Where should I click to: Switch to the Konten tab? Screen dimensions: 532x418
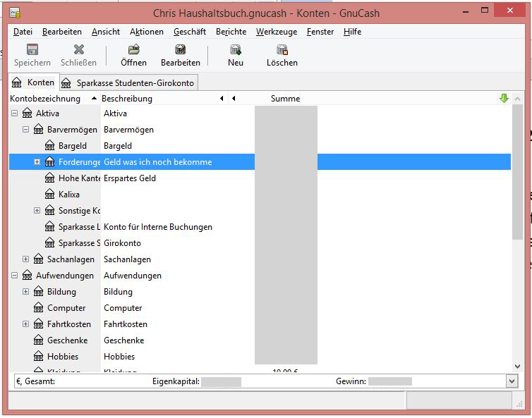[34, 82]
